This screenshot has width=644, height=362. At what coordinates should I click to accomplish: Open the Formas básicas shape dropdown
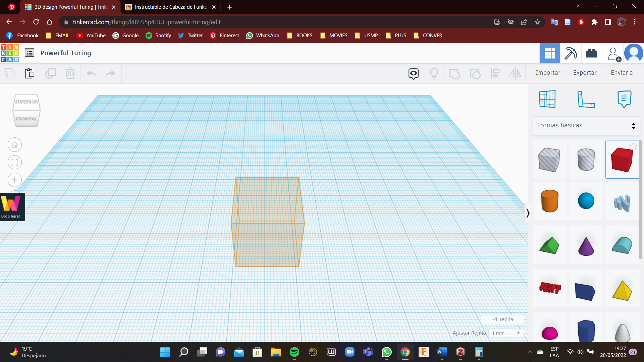tap(586, 125)
